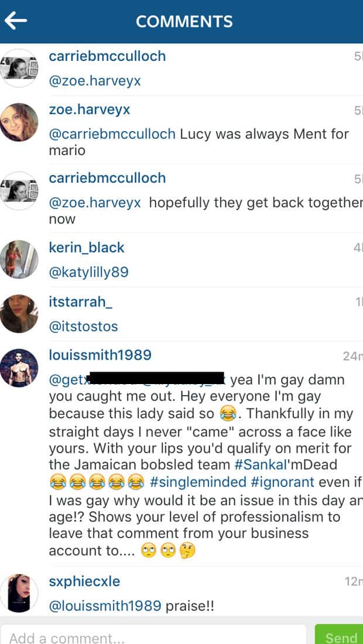Open the #singleminded hashtag
This screenshot has height=644, width=363.
click(198, 481)
